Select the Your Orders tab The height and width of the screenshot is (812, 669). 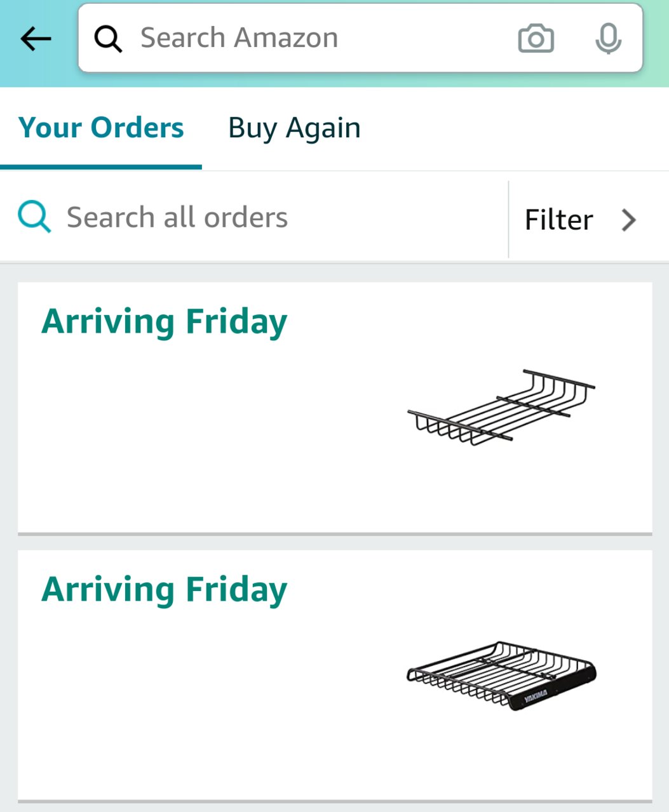point(101,128)
